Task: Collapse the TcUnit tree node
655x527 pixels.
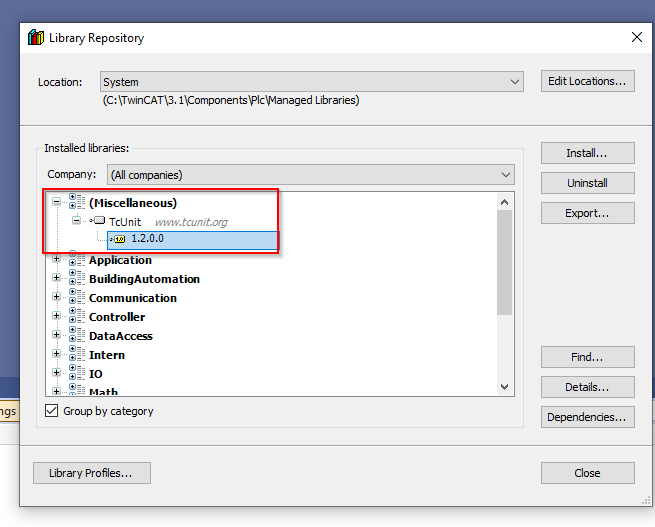Action: coord(76,220)
